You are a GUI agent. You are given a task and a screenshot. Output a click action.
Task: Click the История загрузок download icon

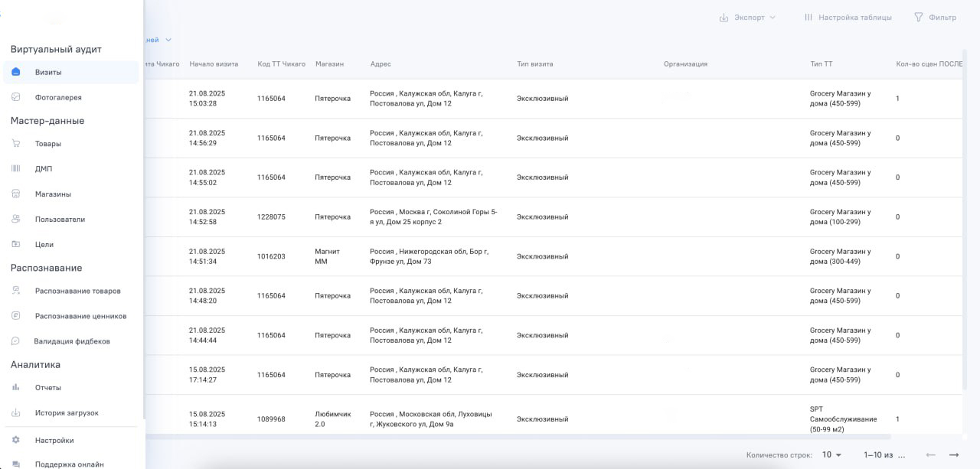(x=16, y=412)
